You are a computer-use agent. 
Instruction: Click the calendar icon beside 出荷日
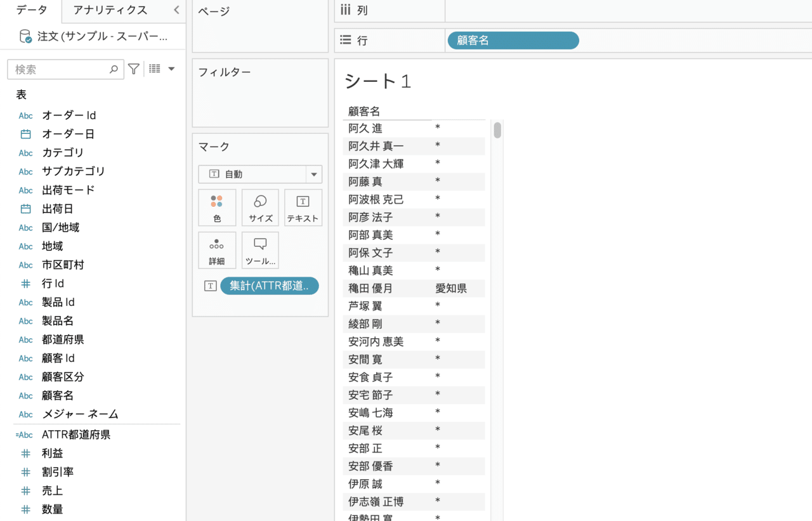[26, 209]
